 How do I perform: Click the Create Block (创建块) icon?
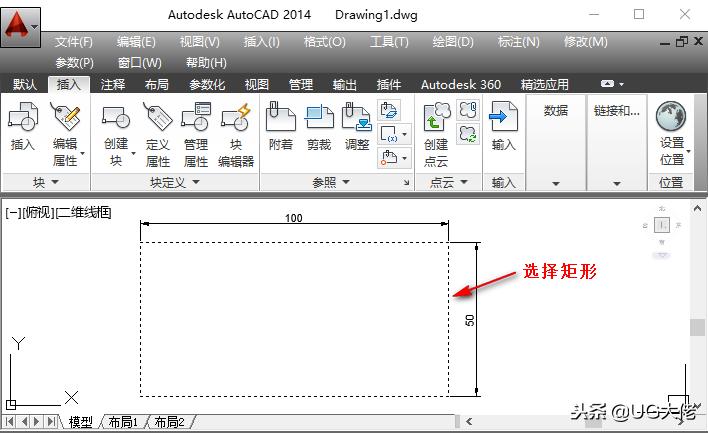[116, 117]
